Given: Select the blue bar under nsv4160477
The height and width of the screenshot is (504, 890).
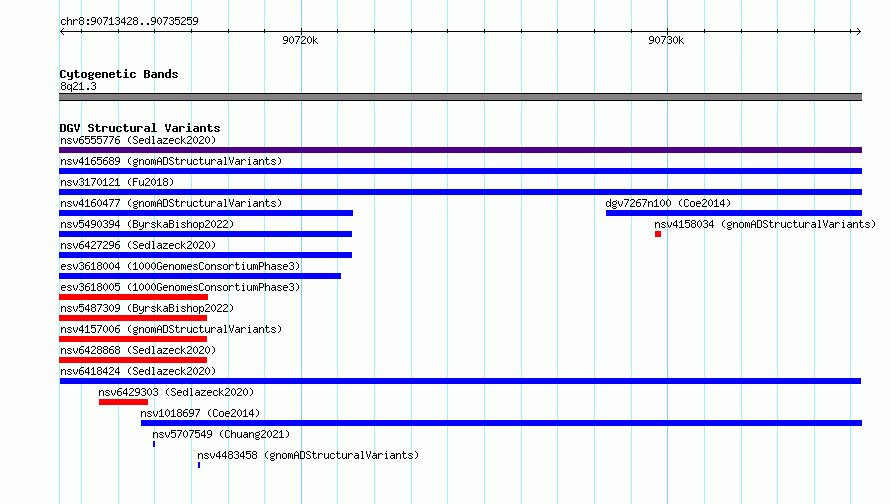Looking at the screenshot, I should [206, 213].
